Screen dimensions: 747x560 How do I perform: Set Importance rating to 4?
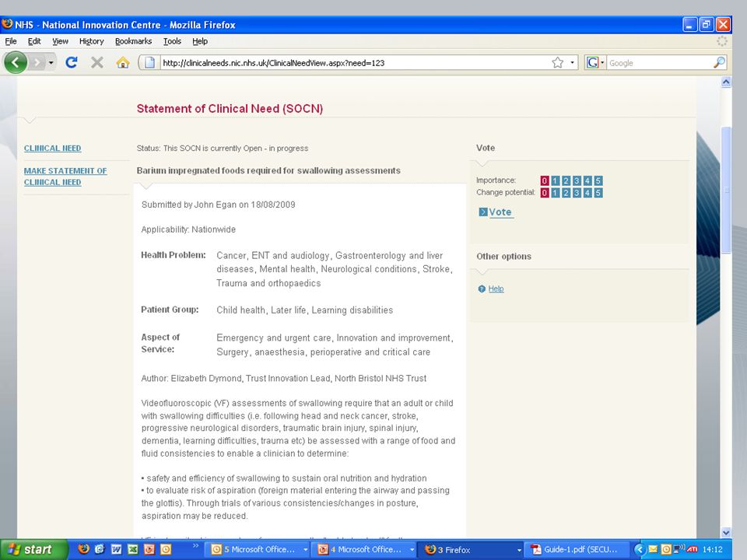pyautogui.click(x=587, y=180)
